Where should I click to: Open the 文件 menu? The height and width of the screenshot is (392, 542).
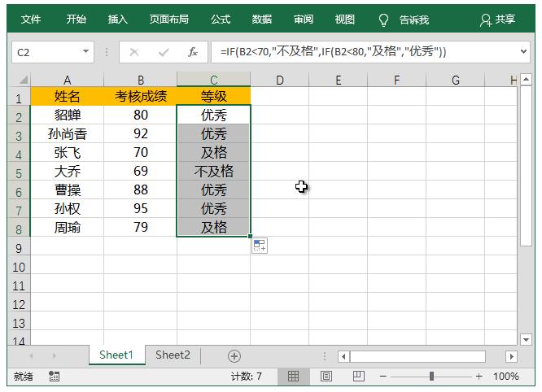tap(31, 20)
